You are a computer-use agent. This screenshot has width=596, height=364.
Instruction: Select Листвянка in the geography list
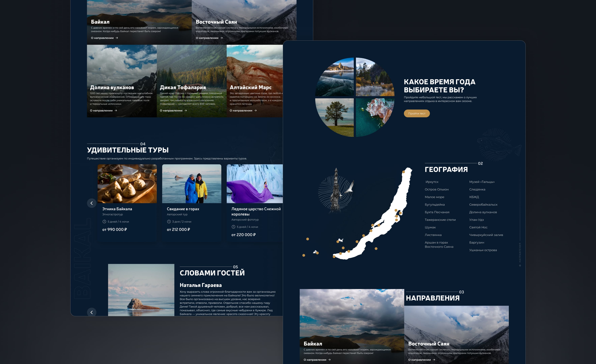tap(433, 235)
